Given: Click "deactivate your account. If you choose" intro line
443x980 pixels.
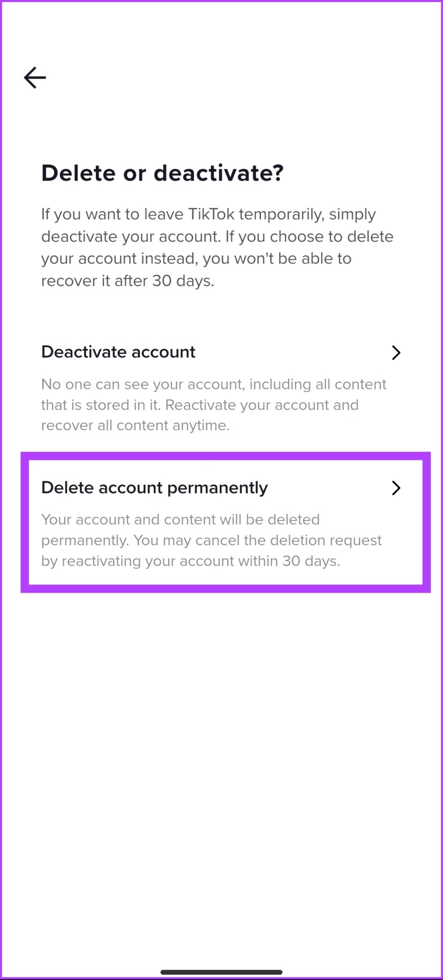Looking at the screenshot, I should (x=217, y=236).
